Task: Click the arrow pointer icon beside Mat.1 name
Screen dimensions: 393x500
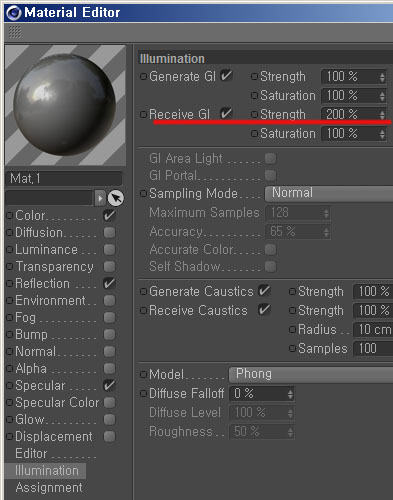Action: coord(116,198)
